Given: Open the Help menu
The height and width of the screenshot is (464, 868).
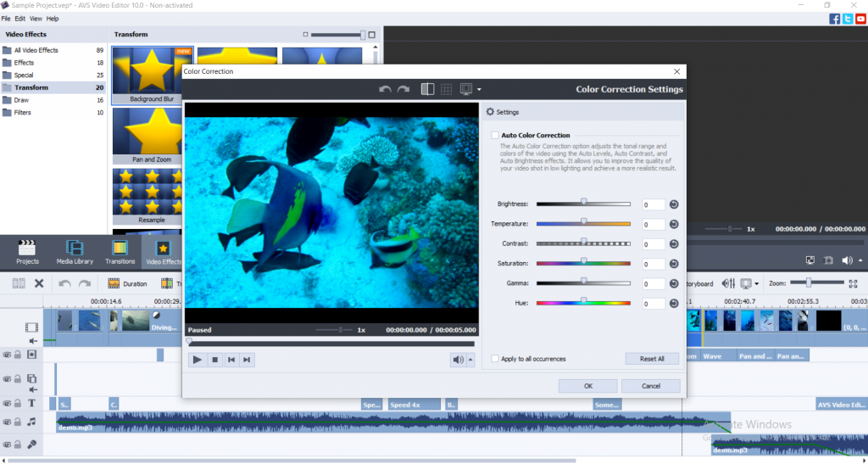Looking at the screenshot, I should [x=53, y=18].
